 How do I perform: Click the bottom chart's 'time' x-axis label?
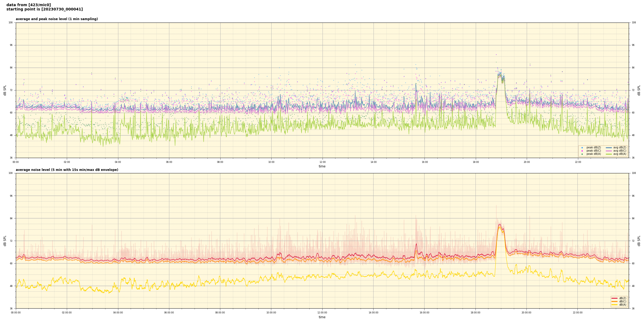(322, 317)
